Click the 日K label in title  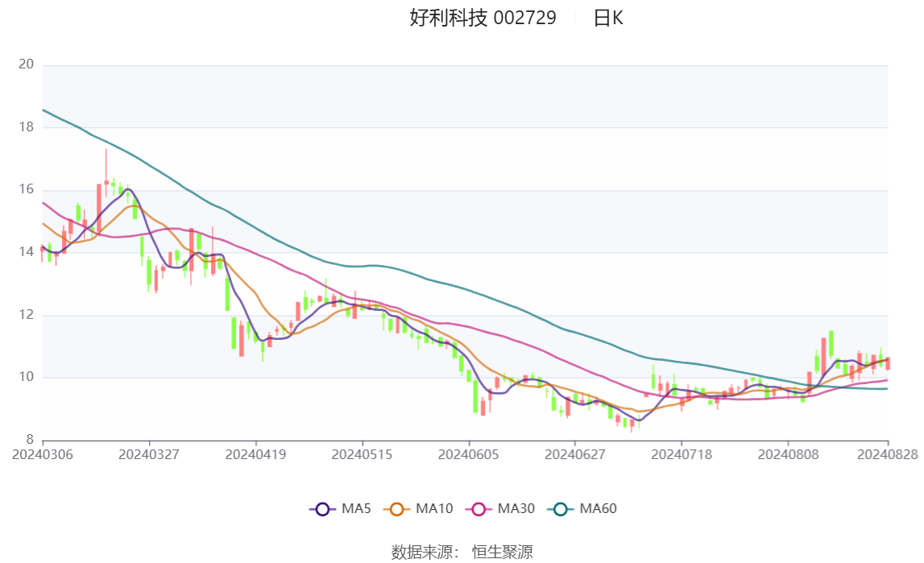tap(607, 19)
